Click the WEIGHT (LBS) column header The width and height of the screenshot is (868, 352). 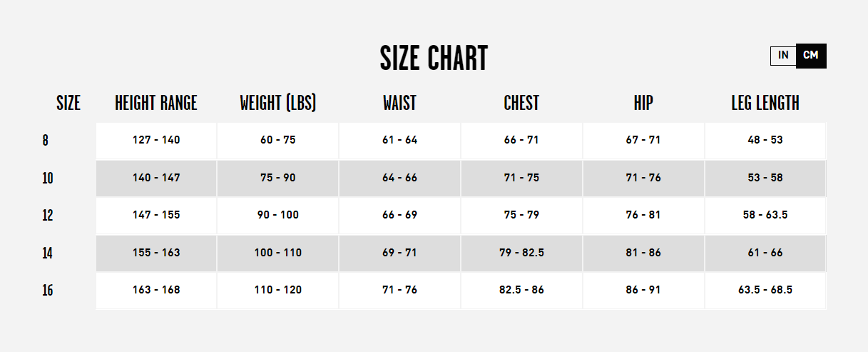click(x=278, y=103)
